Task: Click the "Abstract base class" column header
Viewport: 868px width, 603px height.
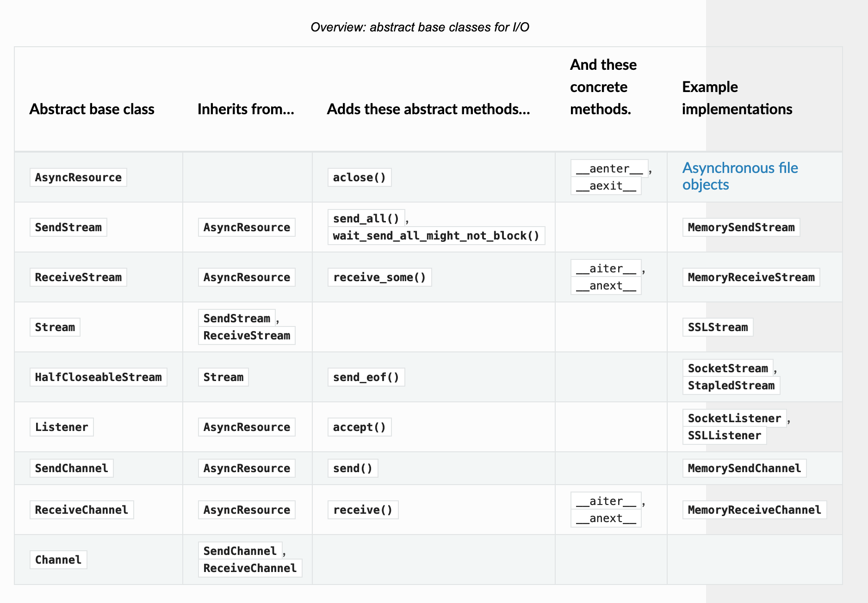Action: [92, 109]
